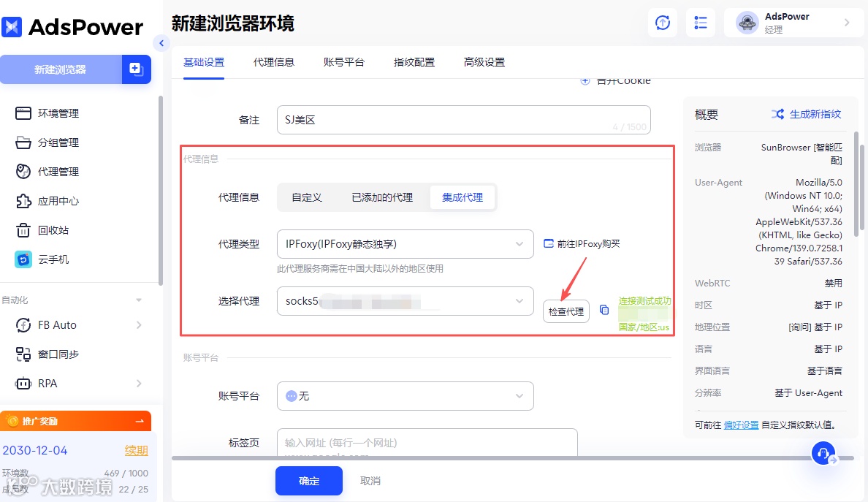Click the 检查代理 button
Image resolution: width=868 pixels, height=502 pixels.
[x=566, y=311]
